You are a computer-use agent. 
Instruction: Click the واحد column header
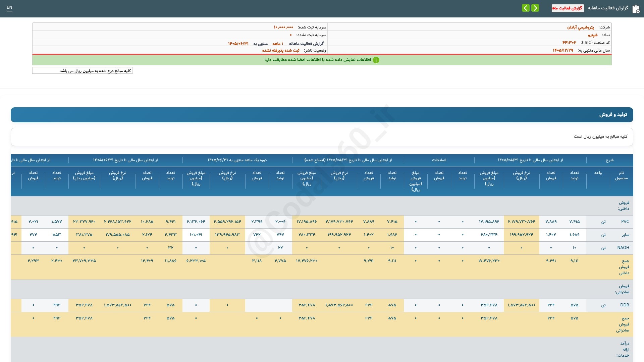coord(598,173)
